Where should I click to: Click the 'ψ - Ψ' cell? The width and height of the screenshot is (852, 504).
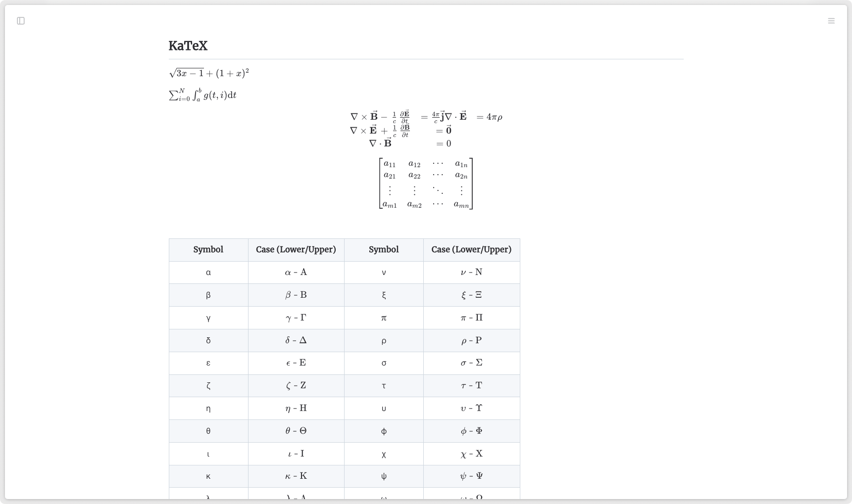point(471,476)
